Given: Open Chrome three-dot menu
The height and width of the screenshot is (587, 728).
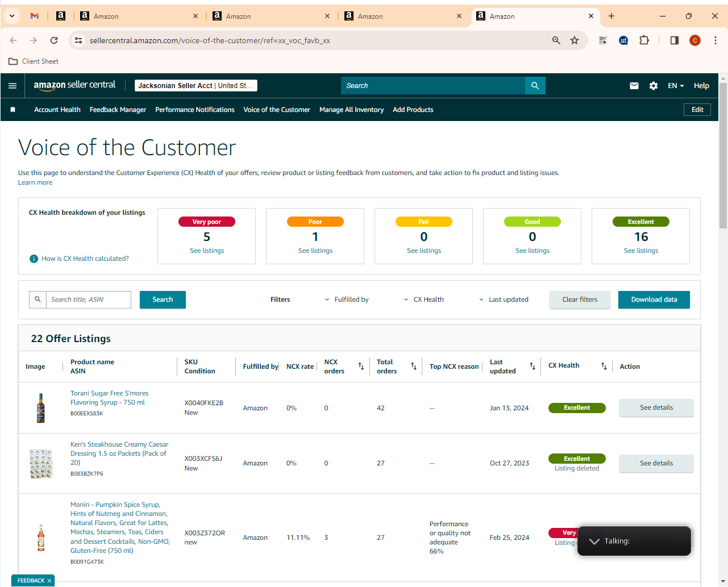Looking at the screenshot, I should tap(715, 40).
